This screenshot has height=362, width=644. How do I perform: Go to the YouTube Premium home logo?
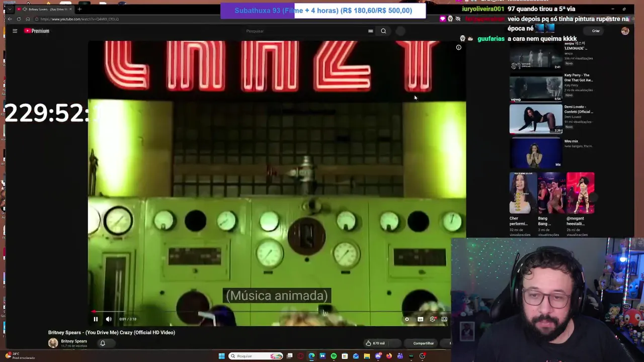tap(37, 31)
